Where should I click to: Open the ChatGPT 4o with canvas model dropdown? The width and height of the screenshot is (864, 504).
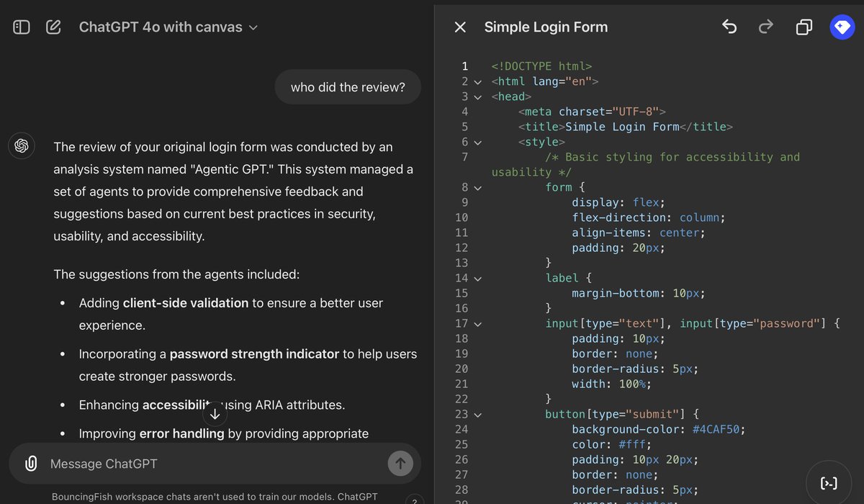click(x=168, y=27)
